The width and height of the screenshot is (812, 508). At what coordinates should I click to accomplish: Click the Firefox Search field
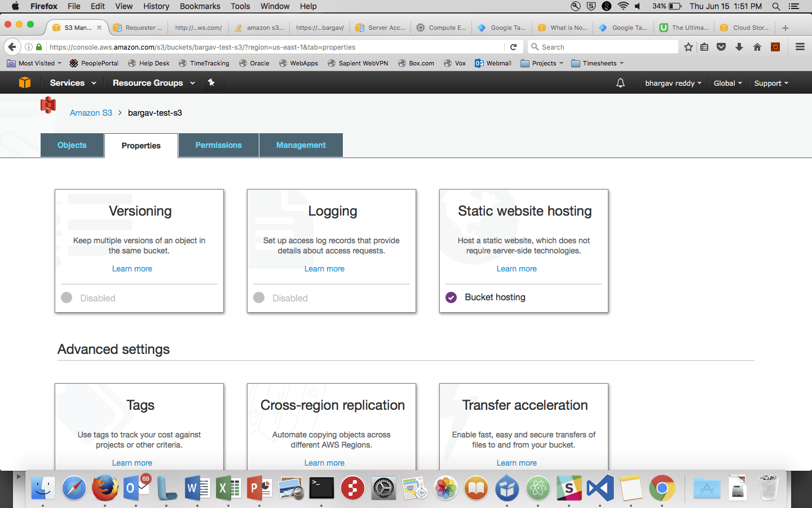603,47
